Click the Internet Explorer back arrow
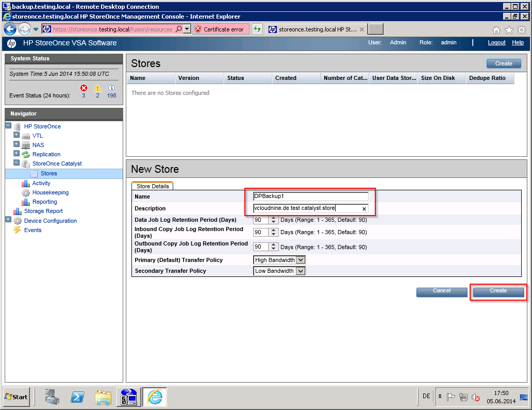Viewport: 532px width, 410px height. pos(10,29)
